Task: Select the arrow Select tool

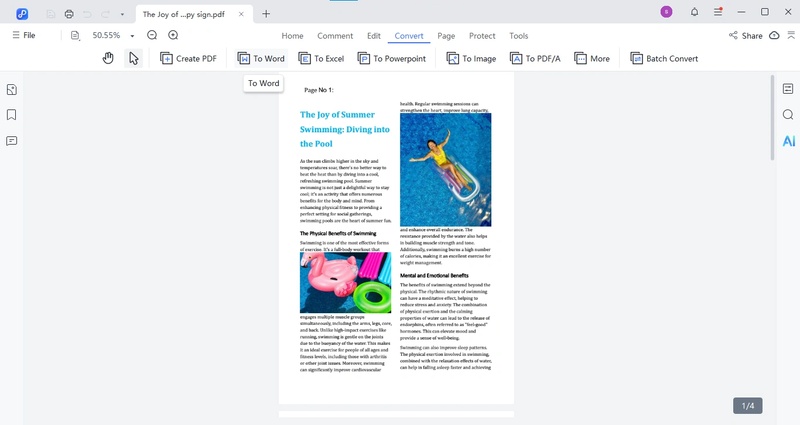Action: tap(134, 58)
